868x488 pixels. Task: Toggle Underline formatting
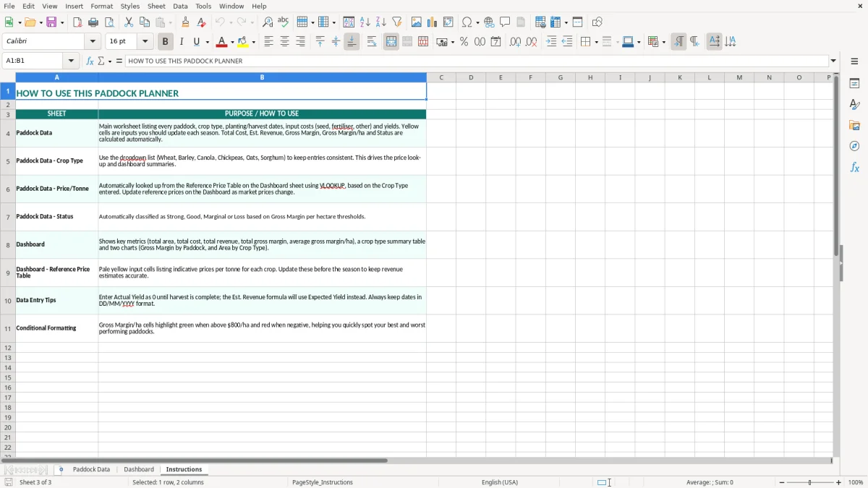pyautogui.click(x=196, y=42)
